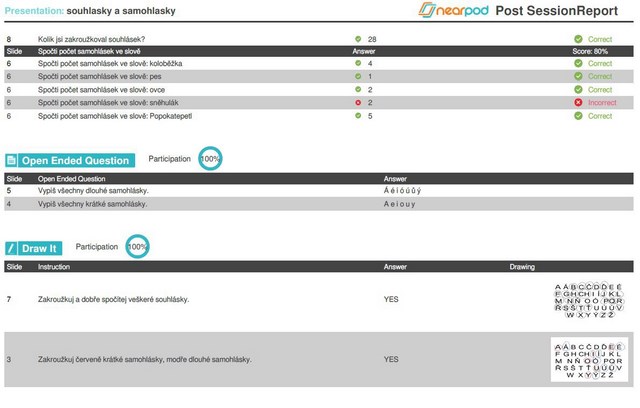Viewport: 640px width, 408px height.
Task: Click Draw It participation 100% circle
Action: click(137, 246)
